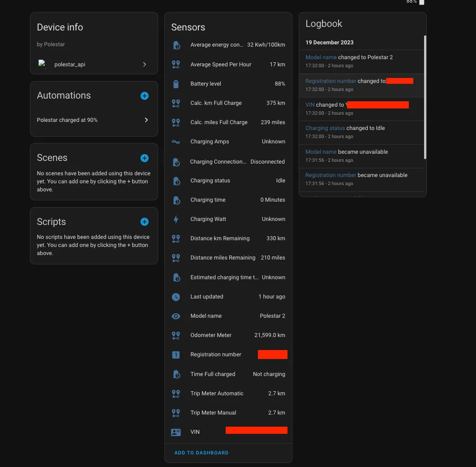Open VIN link in logbook

310,104
